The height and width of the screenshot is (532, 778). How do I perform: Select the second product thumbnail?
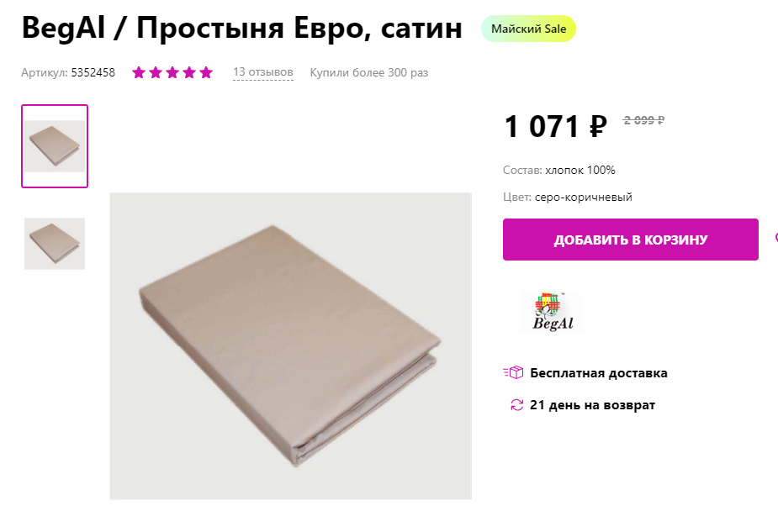54,244
